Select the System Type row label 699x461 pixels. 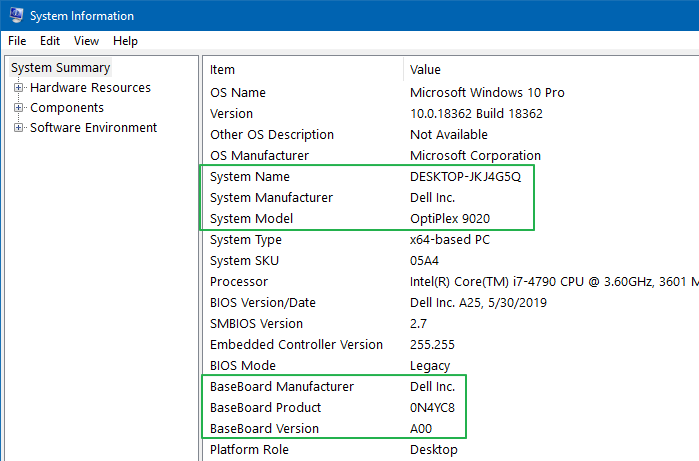(246, 239)
